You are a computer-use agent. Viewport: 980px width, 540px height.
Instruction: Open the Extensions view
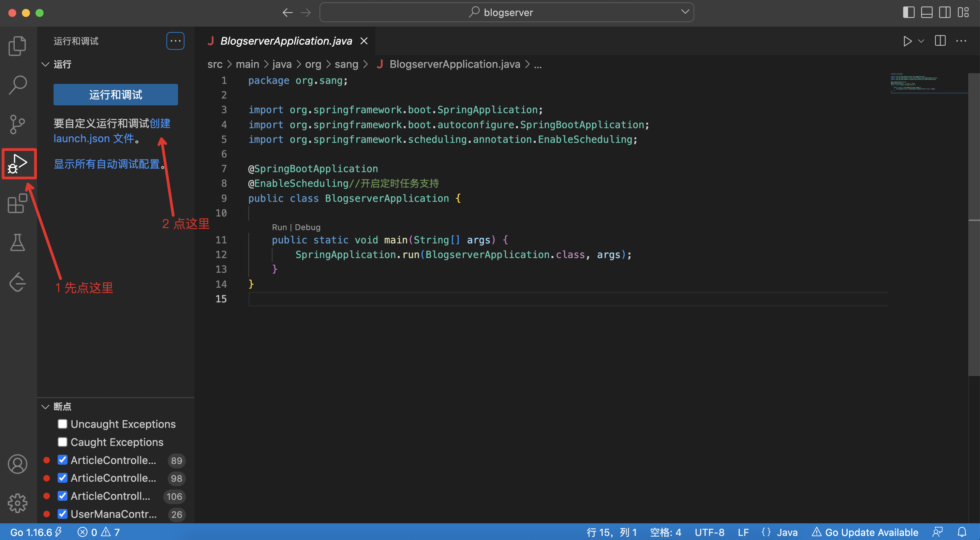click(x=17, y=204)
